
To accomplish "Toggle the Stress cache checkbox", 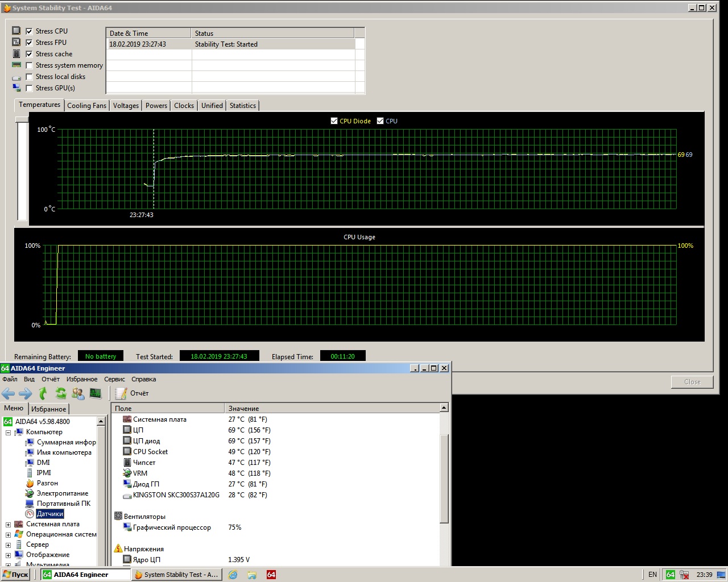I will click(x=30, y=54).
